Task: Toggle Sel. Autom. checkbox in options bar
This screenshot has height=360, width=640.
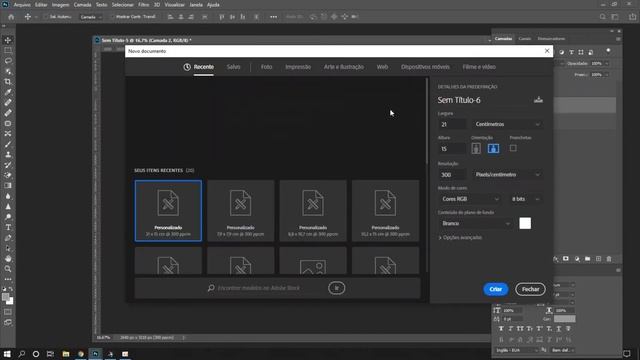Action: coord(45,17)
